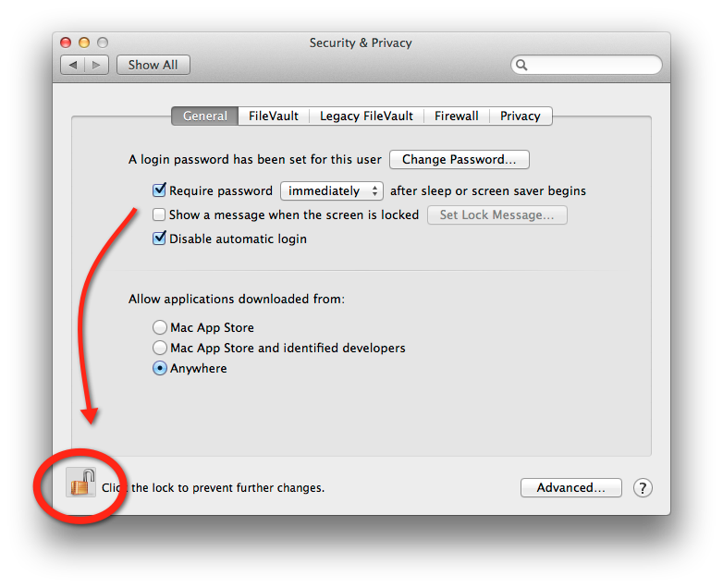Click the gray zoom window button
Image resolution: width=723 pixels, height=588 pixels.
click(x=103, y=43)
